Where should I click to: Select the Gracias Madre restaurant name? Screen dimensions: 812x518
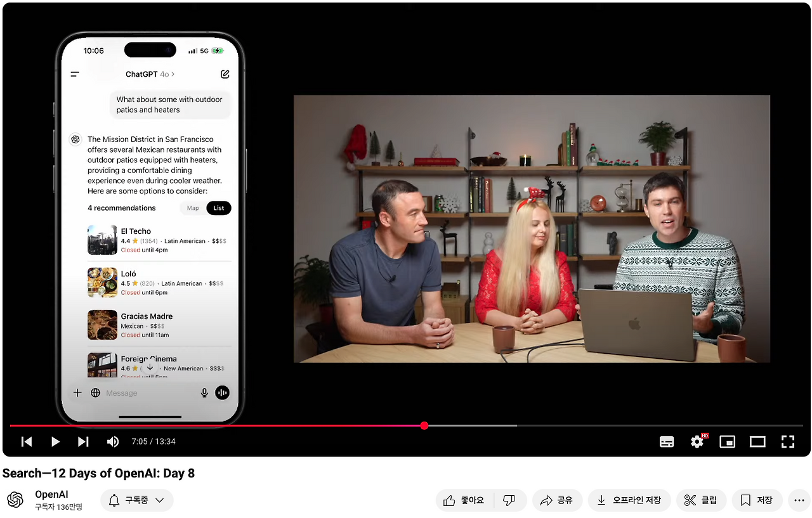pos(147,316)
